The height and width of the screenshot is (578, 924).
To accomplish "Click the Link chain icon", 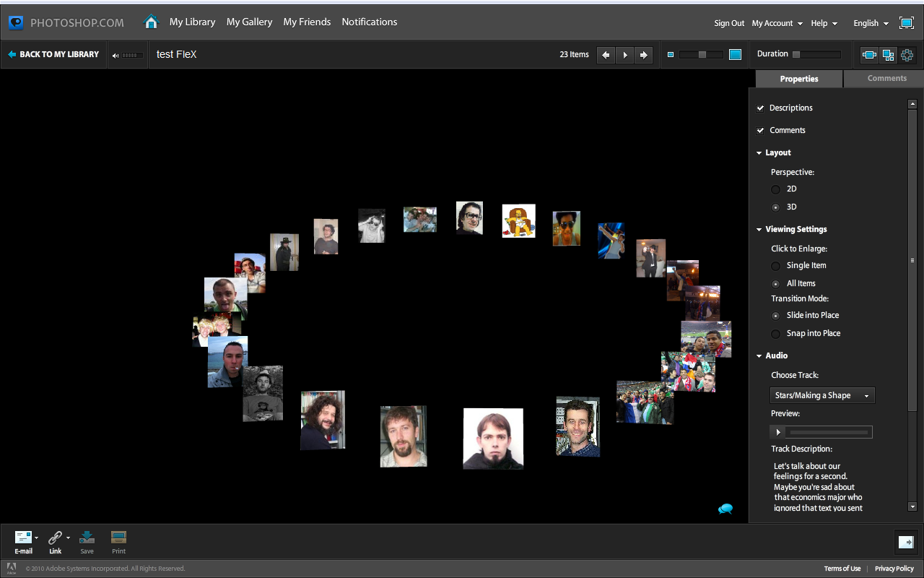I will (x=55, y=538).
